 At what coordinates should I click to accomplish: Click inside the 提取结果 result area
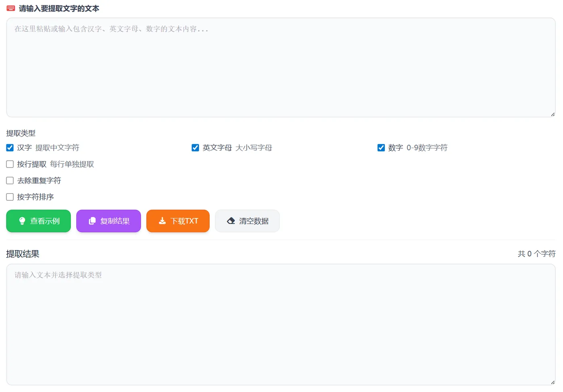click(x=281, y=323)
